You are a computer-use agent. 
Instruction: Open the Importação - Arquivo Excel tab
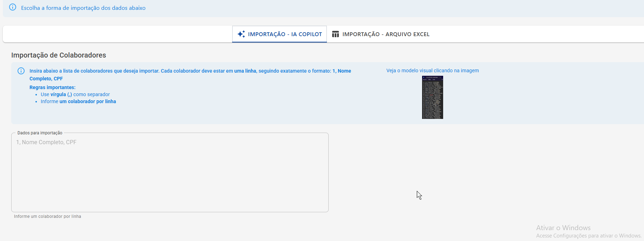[x=381, y=34]
